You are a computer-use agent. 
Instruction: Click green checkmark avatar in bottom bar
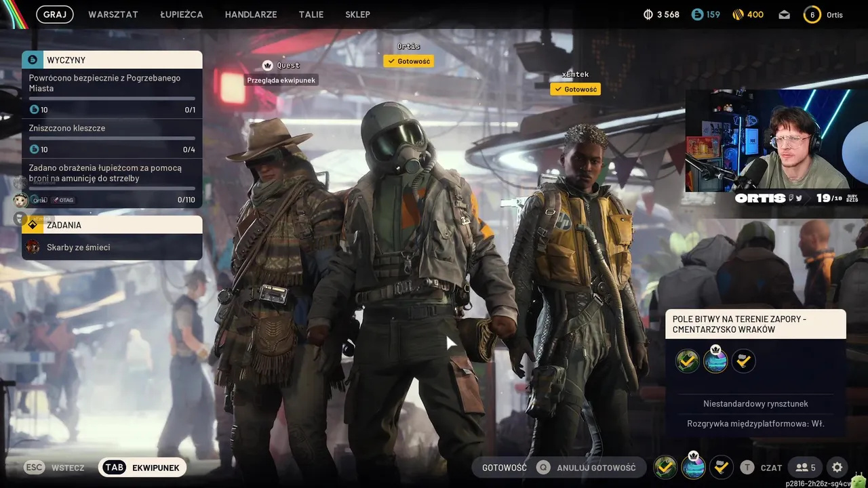click(665, 467)
